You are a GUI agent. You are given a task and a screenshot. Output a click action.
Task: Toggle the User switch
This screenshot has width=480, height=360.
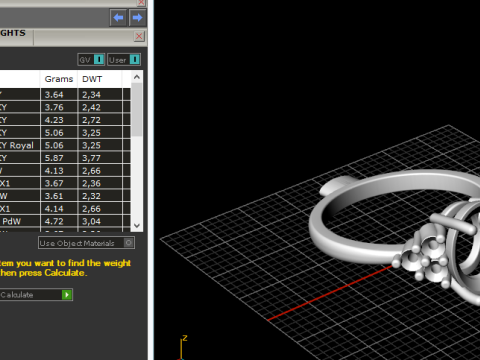tap(124, 60)
